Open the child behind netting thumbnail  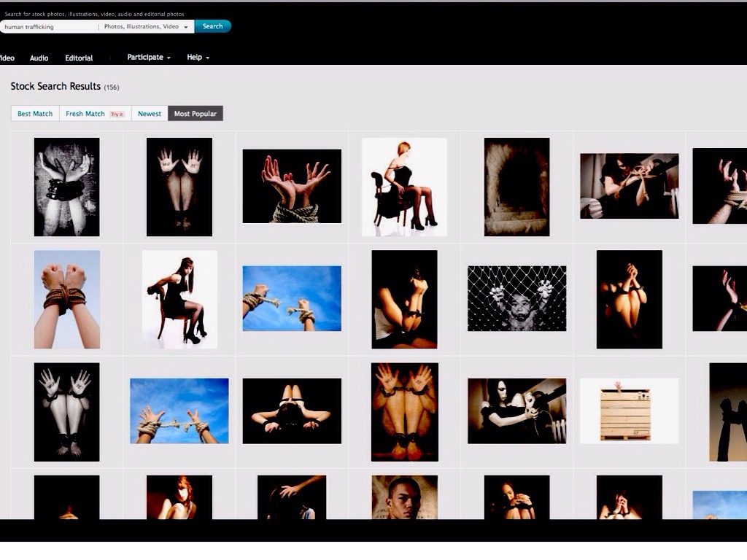(x=516, y=298)
